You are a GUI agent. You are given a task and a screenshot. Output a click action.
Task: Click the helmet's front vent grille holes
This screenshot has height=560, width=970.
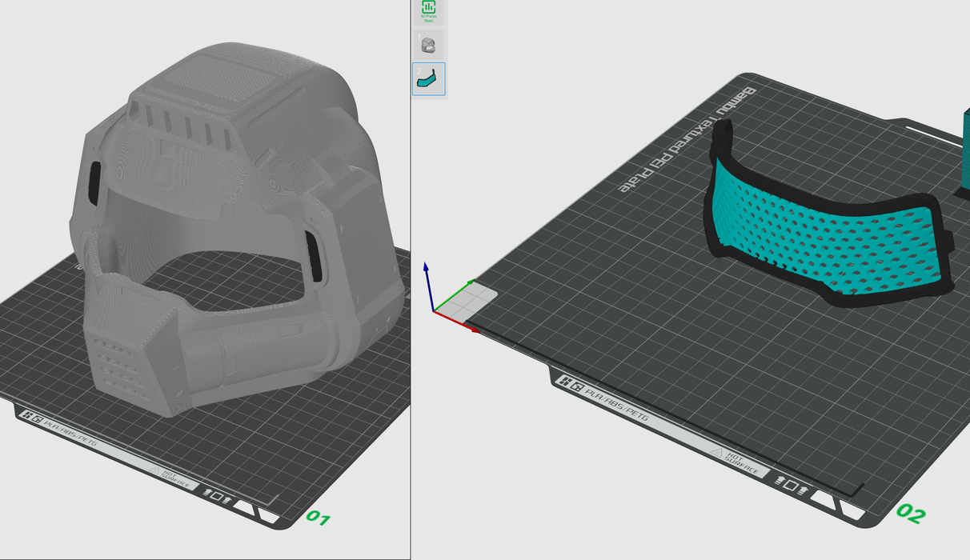click(115, 358)
